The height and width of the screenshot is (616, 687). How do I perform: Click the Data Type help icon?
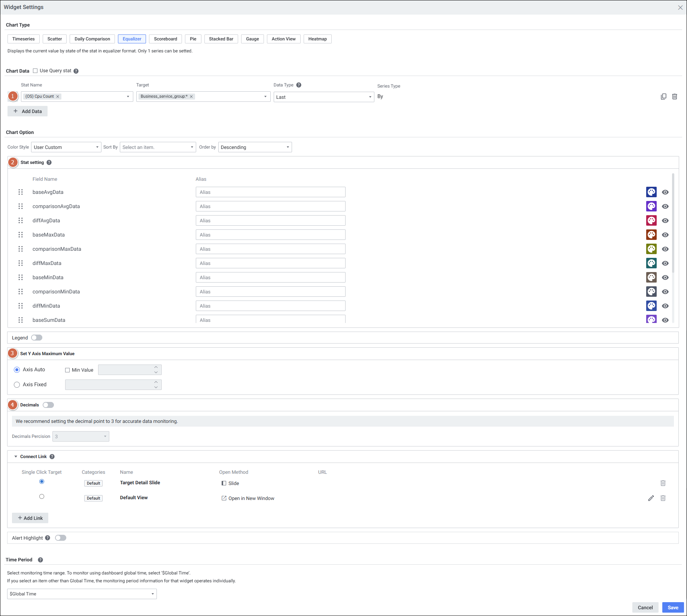(x=298, y=85)
